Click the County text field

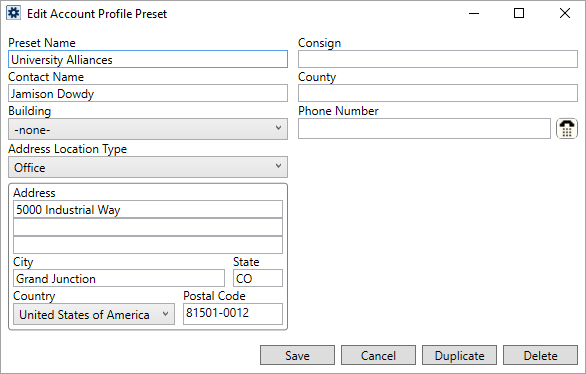438,93
